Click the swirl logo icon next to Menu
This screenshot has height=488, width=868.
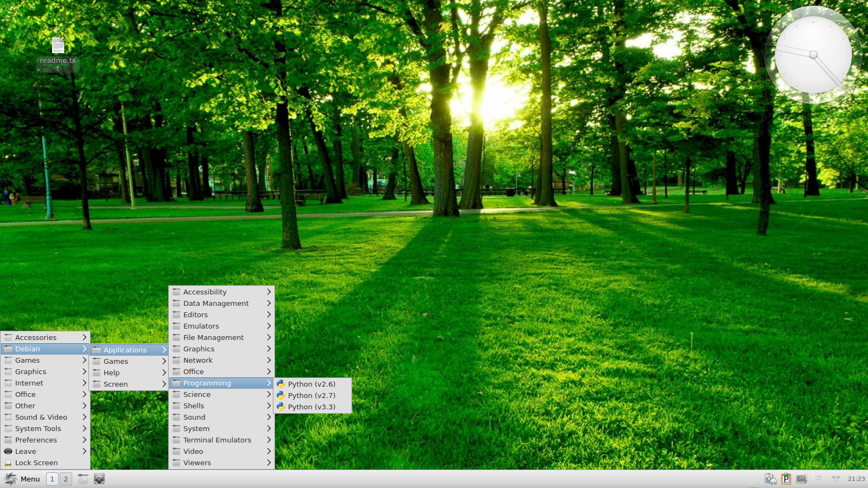[10, 479]
